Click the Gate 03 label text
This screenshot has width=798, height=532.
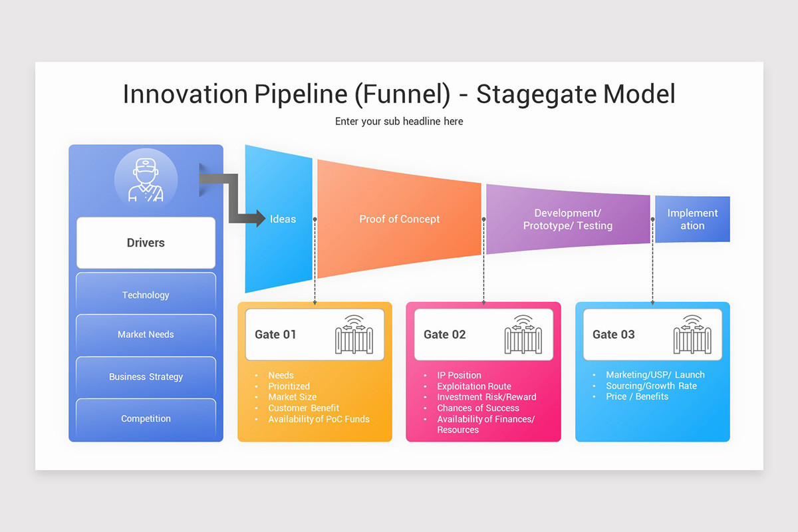(613, 334)
